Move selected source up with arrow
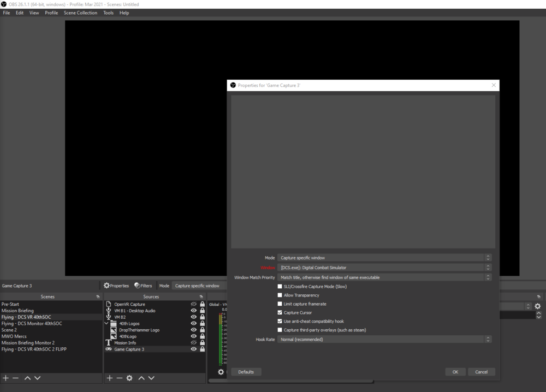The height and width of the screenshot is (392, 546). 141,378
